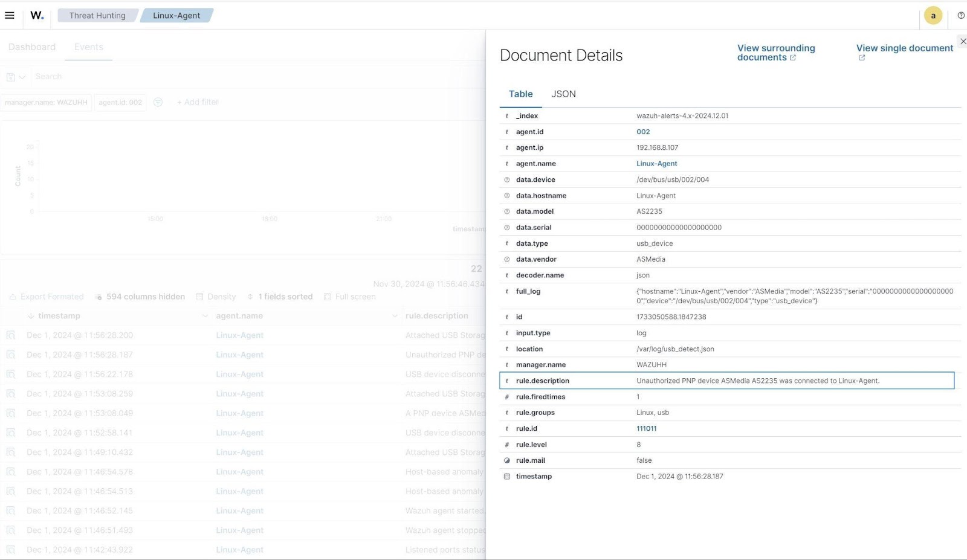Open the user avatar 'a' menu

pos(933,16)
